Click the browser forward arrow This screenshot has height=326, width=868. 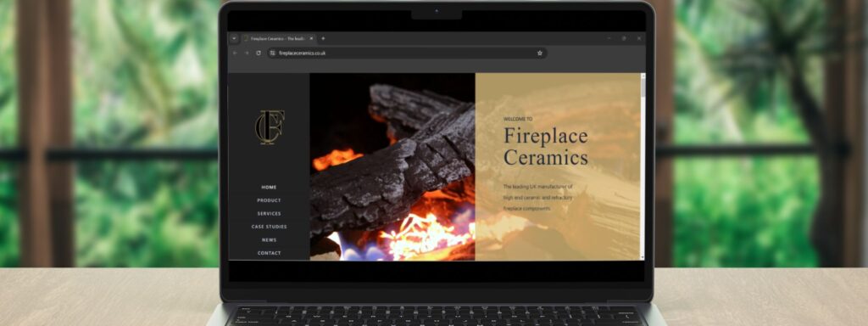tap(247, 53)
